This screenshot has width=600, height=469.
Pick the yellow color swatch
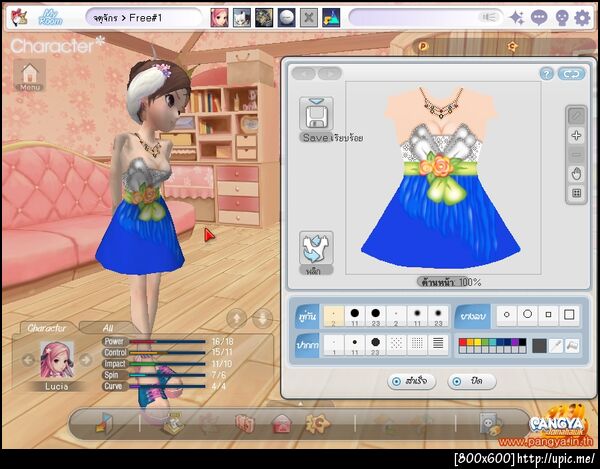(x=478, y=342)
